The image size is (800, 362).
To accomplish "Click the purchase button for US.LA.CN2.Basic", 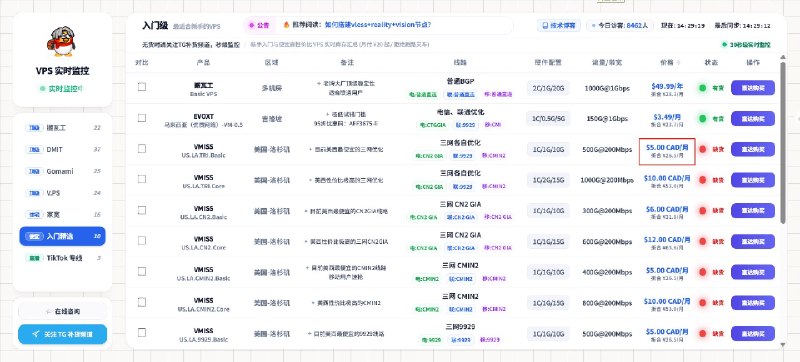I will click(x=753, y=211).
